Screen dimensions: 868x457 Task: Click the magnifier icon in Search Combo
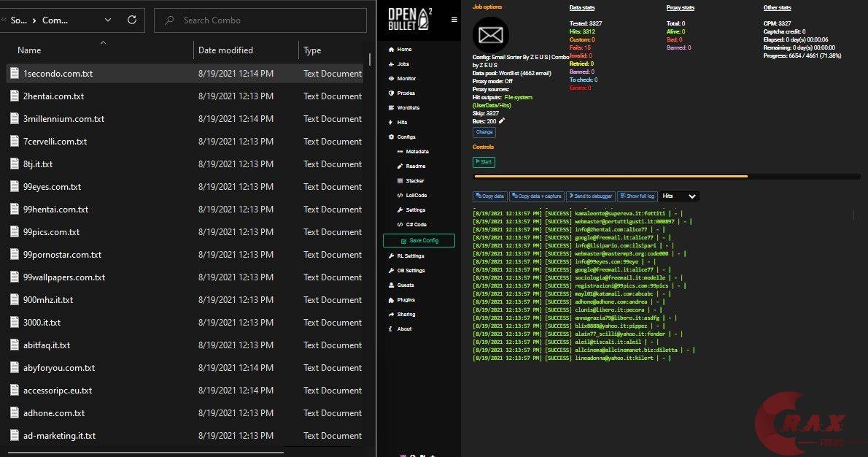169,20
